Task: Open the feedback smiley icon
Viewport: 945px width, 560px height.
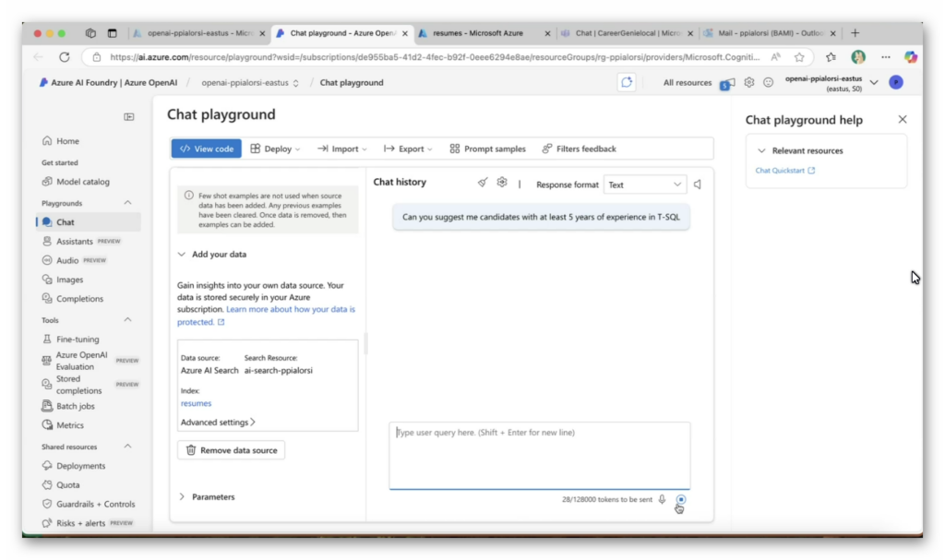Action: 768,83
